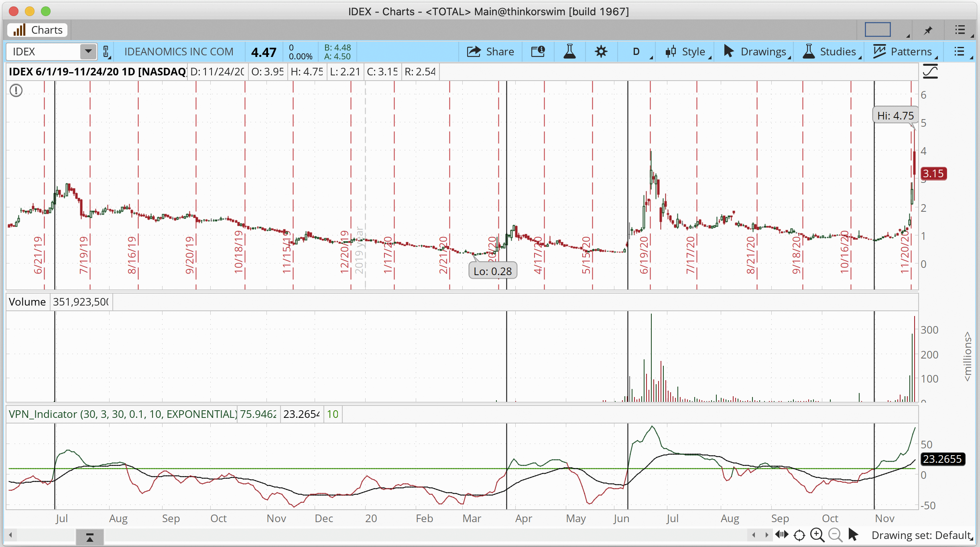
Task: Click the 9/20/19 expiration marker line
Action: point(196,184)
